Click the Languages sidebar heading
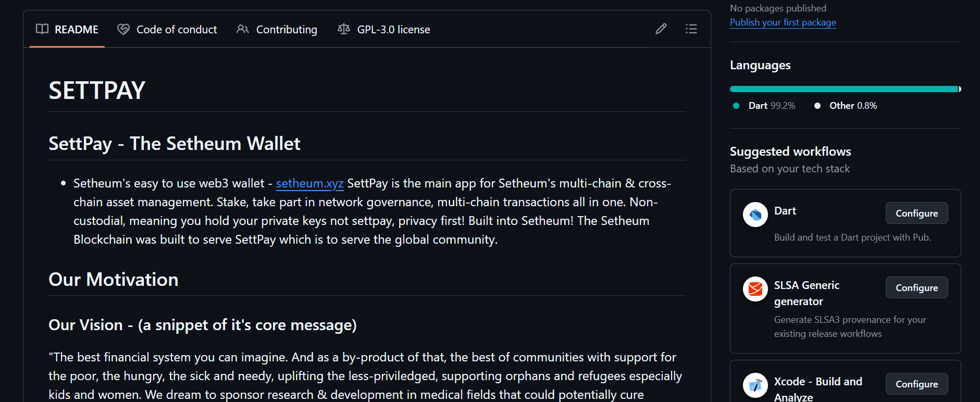 (x=760, y=65)
